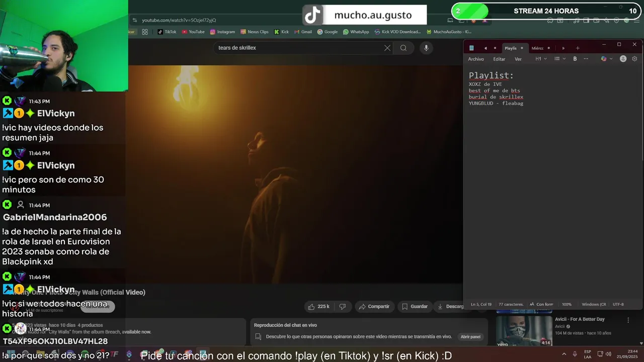This screenshot has width=644, height=362.
Task: Add a new tab in Notepad
Action: [578, 48]
